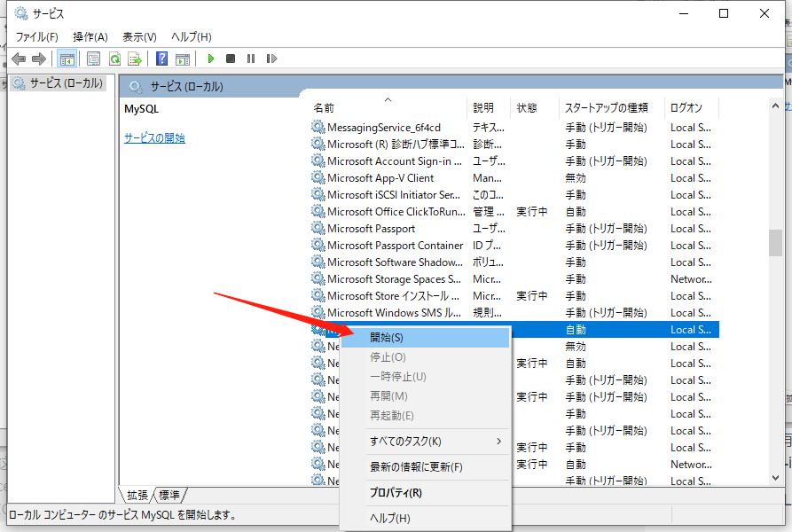Click 無効 startup type of App-V Client
Screen dimensions: 792x532
576,177
